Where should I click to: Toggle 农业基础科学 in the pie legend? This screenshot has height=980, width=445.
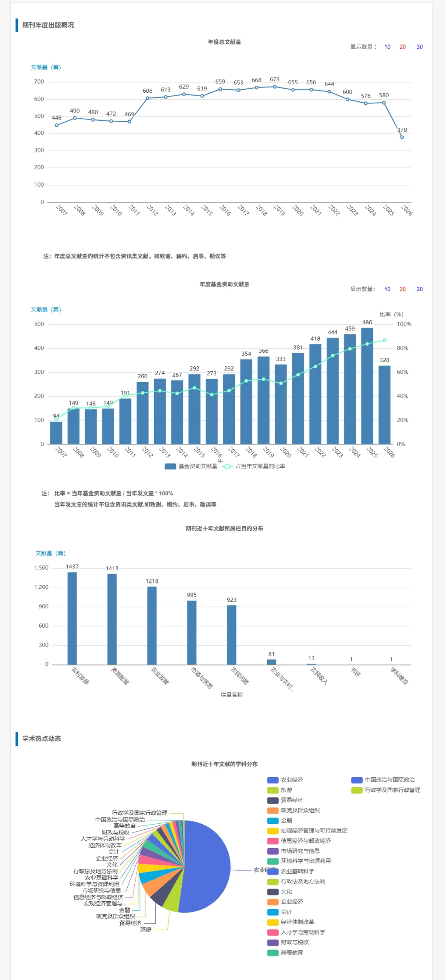291,871
